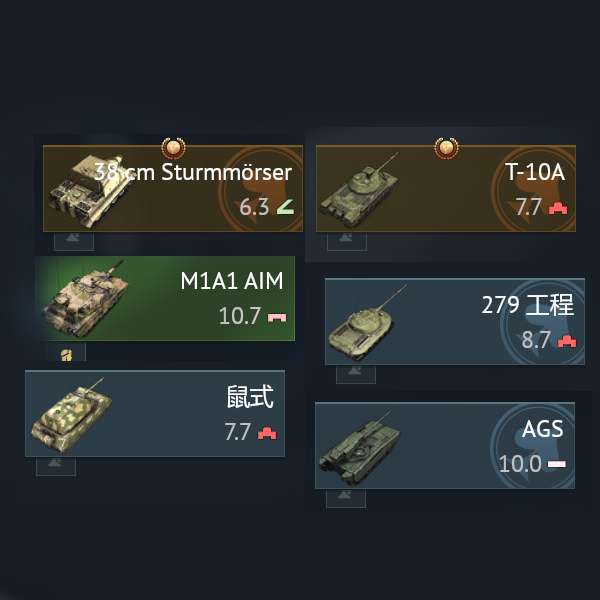600x600 pixels.
Task: Click the yellow icon below the M1A1 AIM card
Action: click(x=66, y=355)
